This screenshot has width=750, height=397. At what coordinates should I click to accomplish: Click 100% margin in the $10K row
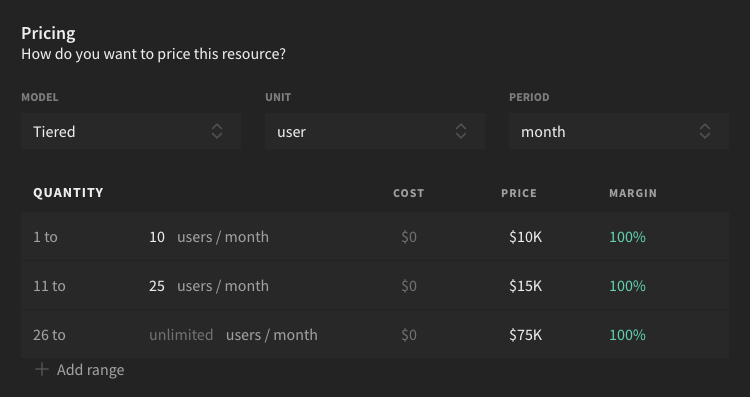click(627, 237)
